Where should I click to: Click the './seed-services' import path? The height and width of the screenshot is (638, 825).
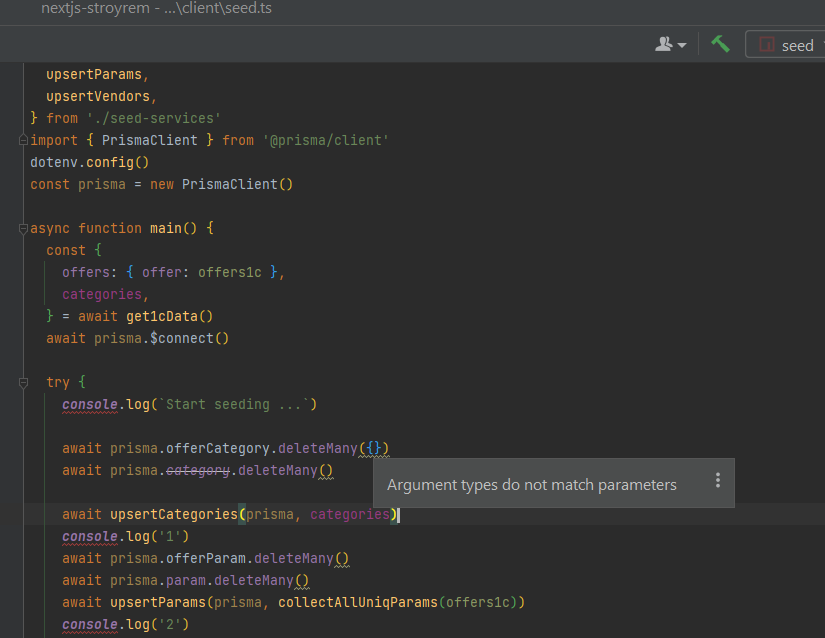click(154, 118)
